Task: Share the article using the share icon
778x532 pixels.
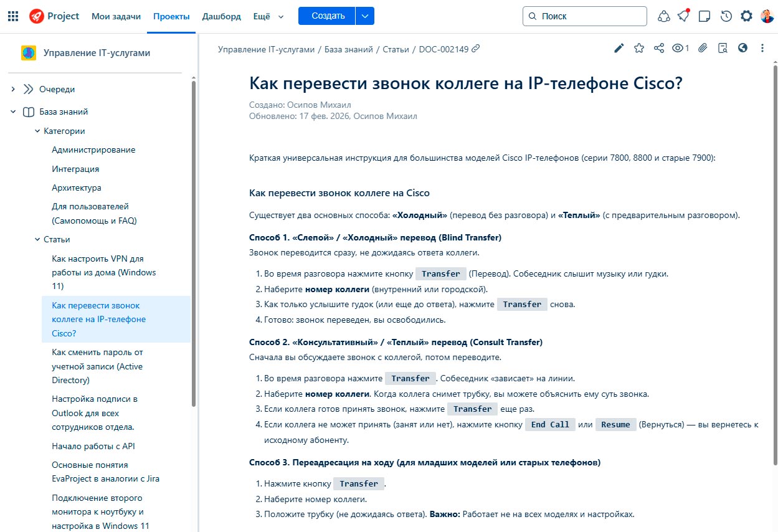Action: (659, 47)
